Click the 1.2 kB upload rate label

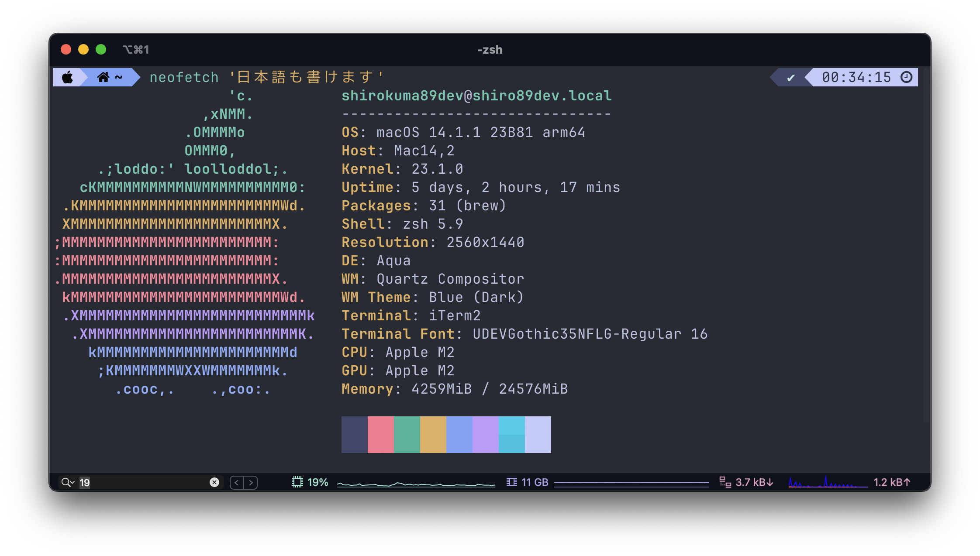pyautogui.click(x=891, y=482)
